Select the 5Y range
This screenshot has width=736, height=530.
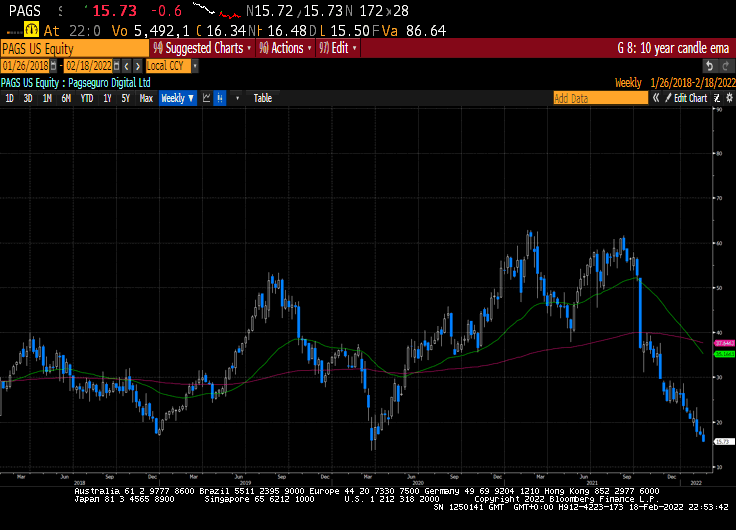coord(125,98)
